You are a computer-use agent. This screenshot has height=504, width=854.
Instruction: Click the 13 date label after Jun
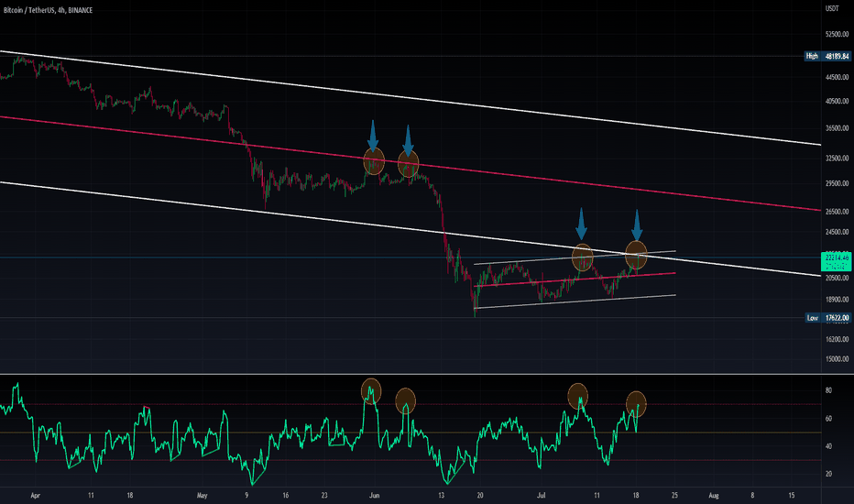coord(441,496)
